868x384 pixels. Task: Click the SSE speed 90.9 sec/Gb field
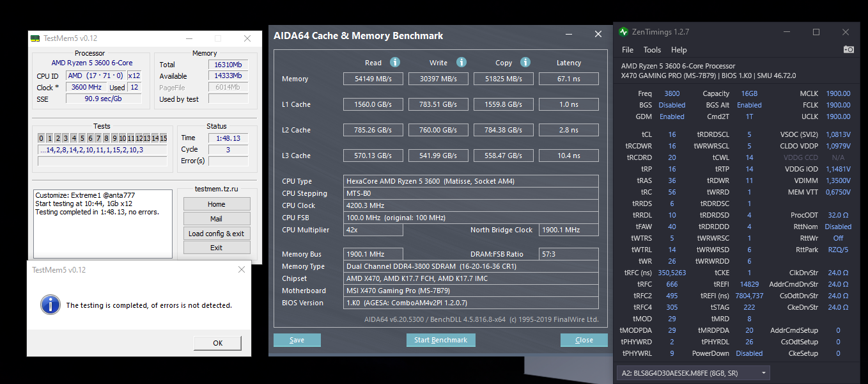coord(104,99)
